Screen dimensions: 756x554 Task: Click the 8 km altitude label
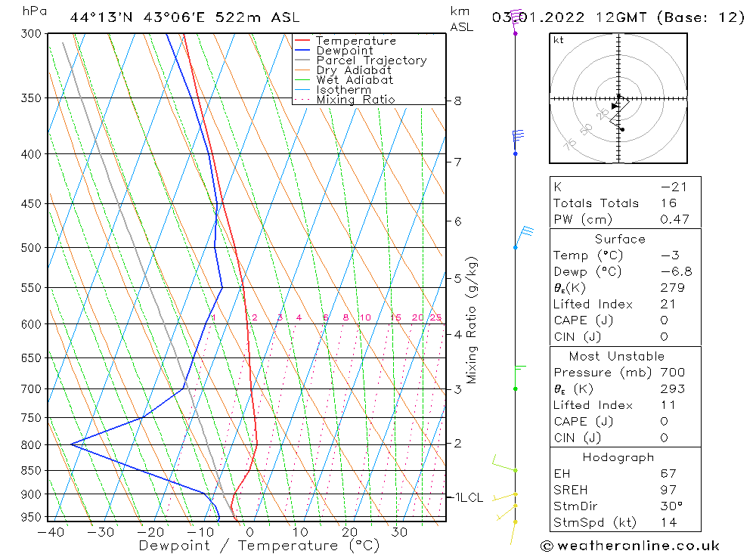[x=457, y=101]
